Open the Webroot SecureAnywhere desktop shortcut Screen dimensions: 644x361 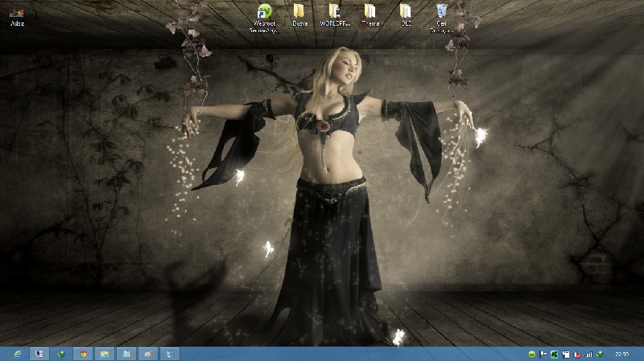click(x=264, y=13)
